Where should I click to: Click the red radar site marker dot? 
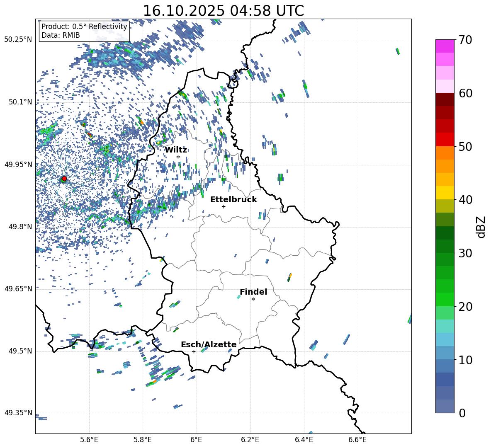tap(64, 178)
